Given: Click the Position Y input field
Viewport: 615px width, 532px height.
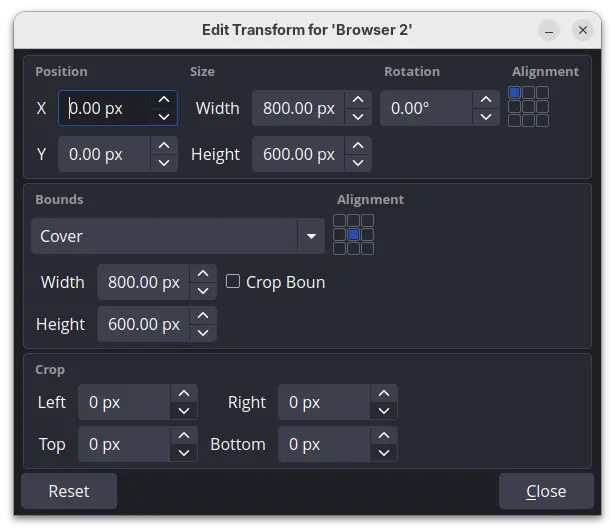Looking at the screenshot, I should (104, 154).
